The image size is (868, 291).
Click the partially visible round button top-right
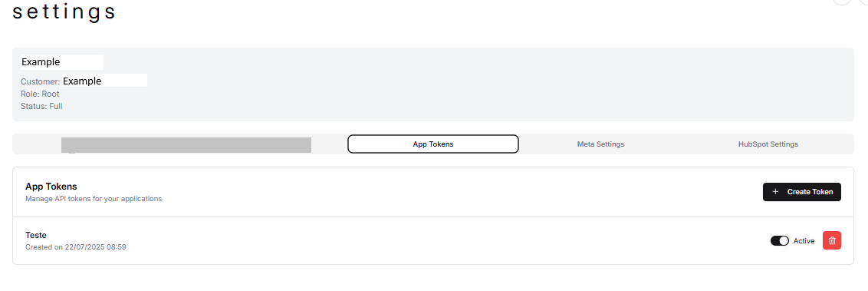click(841, 2)
